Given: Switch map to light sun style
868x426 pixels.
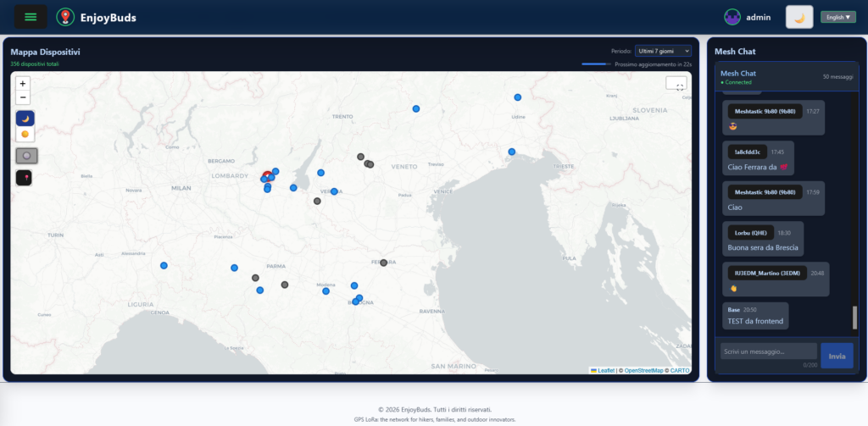Looking at the screenshot, I should click(25, 134).
